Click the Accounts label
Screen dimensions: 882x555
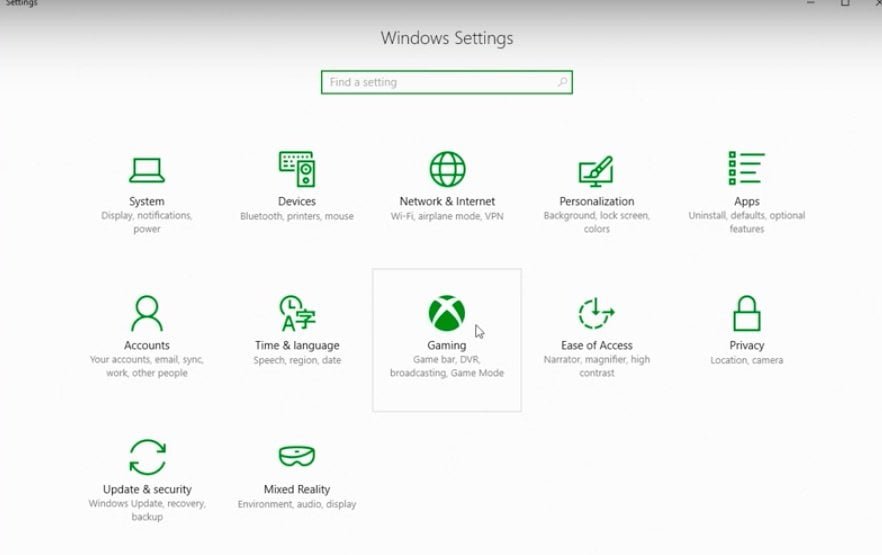147,345
